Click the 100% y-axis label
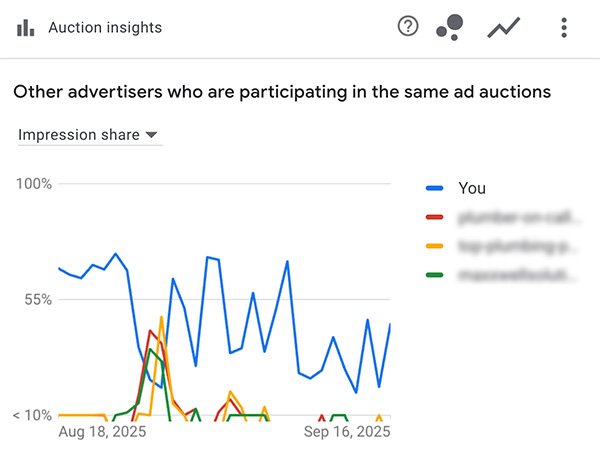The image size is (600, 468). [x=35, y=184]
